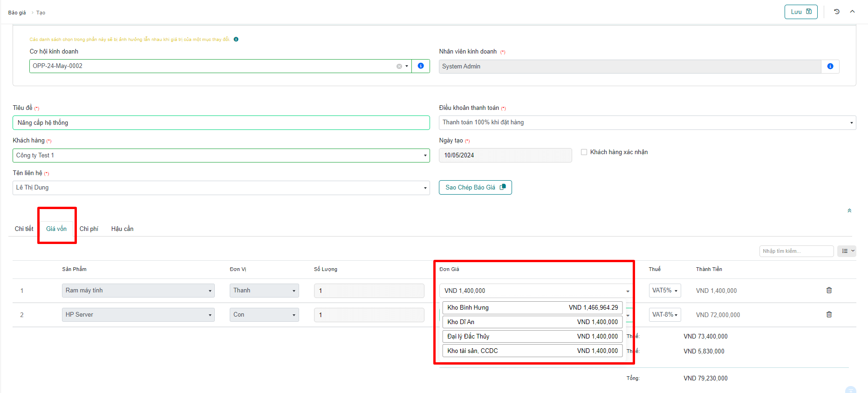Clear the OPP-24-May-0002 selection
Image resolution: width=868 pixels, height=393 pixels.
point(399,66)
